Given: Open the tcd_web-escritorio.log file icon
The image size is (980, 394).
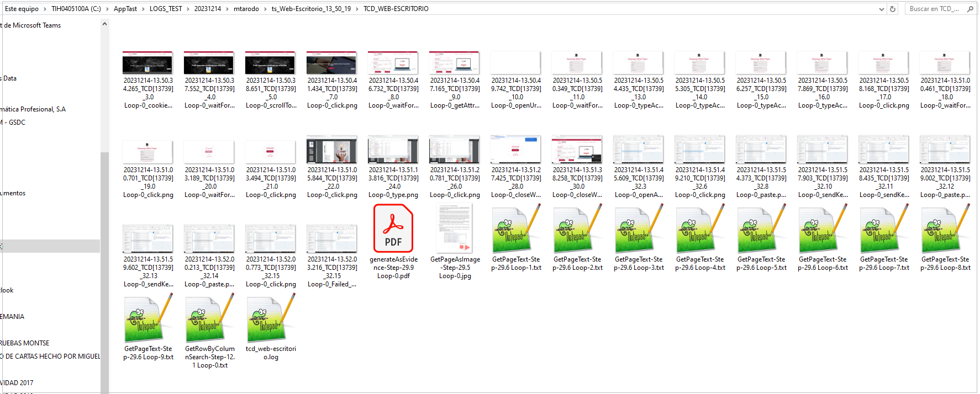Looking at the screenshot, I should coord(271,318).
